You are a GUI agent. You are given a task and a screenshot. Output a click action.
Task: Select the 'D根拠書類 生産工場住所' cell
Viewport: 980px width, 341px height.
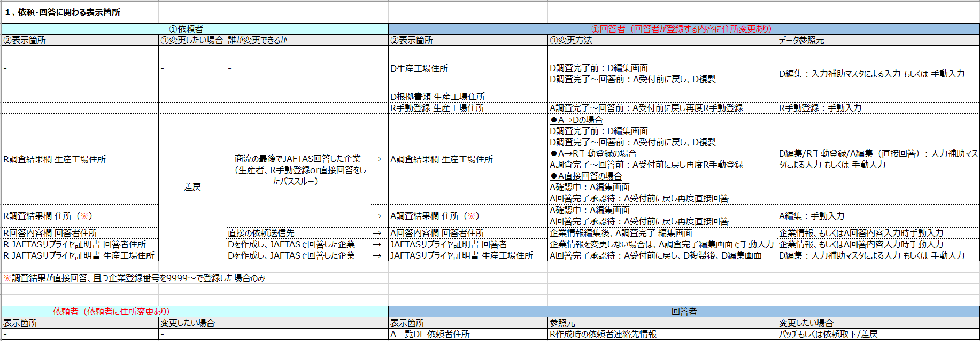click(x=437, y=97)
